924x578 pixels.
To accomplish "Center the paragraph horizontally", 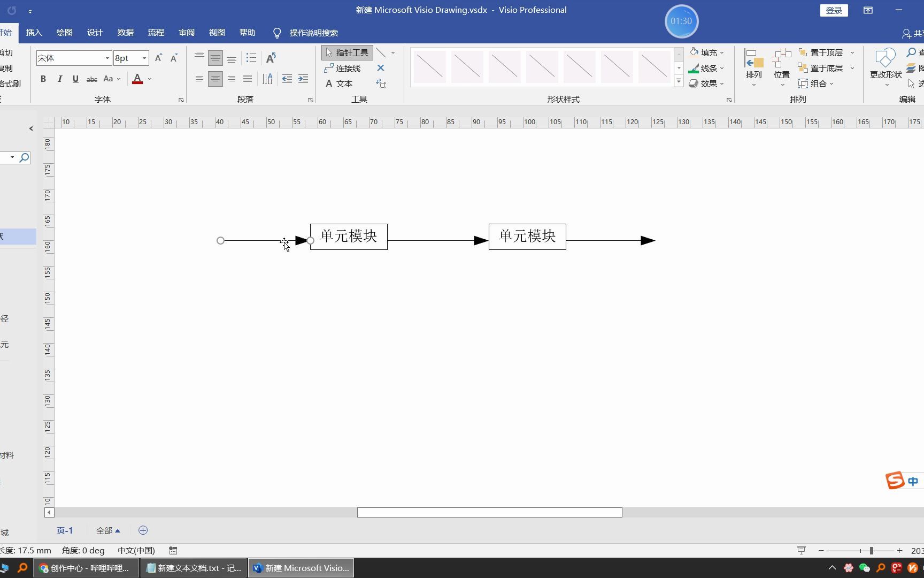I will 215,79.
